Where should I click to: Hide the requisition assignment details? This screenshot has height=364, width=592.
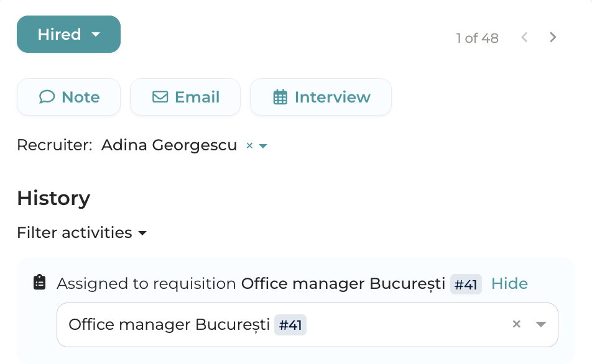[x=509, y=284]
